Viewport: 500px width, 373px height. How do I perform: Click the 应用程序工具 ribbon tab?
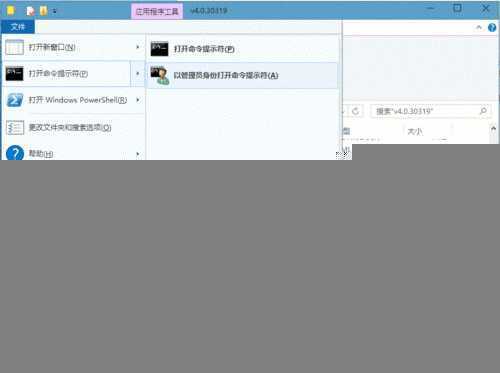tap(157, 11)
